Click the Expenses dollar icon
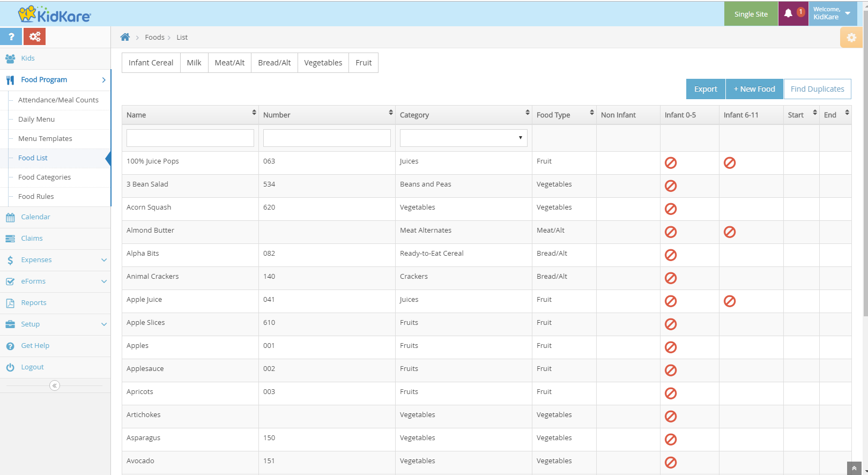The height and width of the screenshot is (475, 868). 10,260
